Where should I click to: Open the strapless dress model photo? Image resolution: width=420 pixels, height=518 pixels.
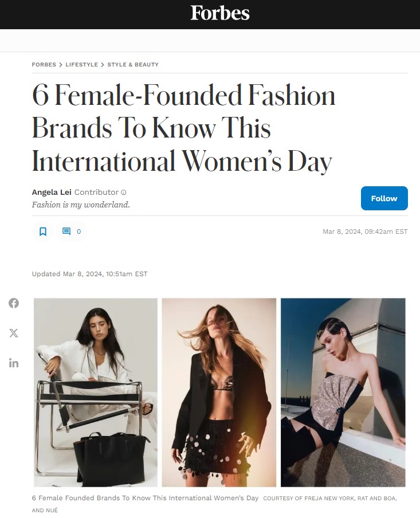tap(343, 393)
